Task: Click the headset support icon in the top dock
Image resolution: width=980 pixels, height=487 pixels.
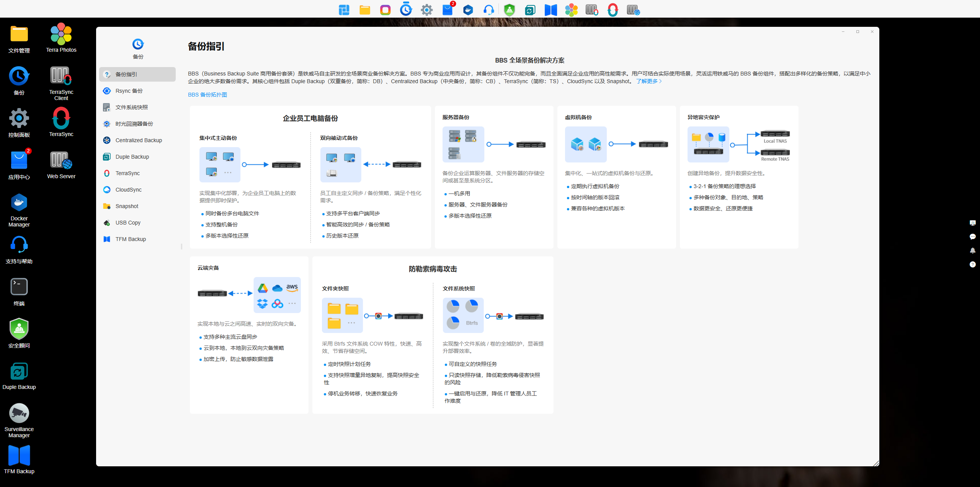Action: [488, 10]
